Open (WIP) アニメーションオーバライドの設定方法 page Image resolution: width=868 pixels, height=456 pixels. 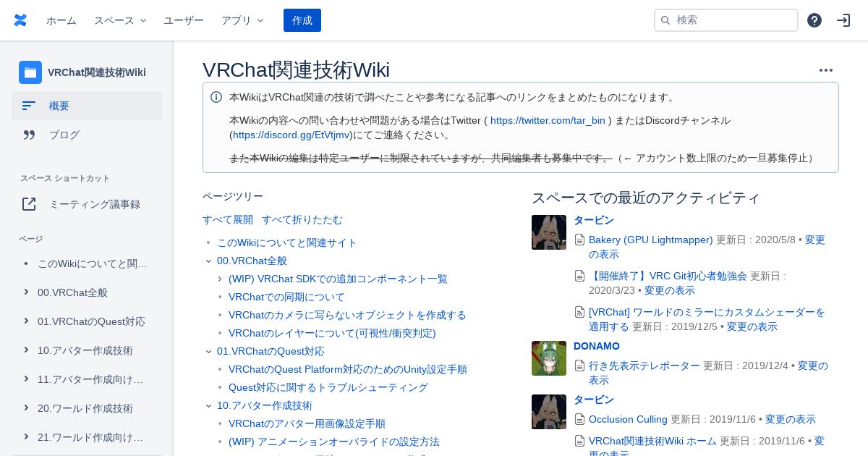tap(334, 442)
